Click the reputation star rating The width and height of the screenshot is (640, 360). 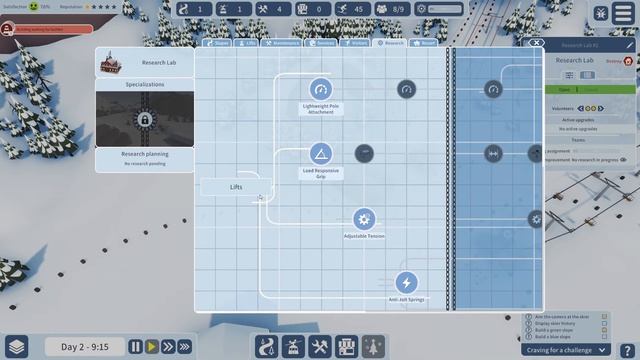tap(100, 7)
